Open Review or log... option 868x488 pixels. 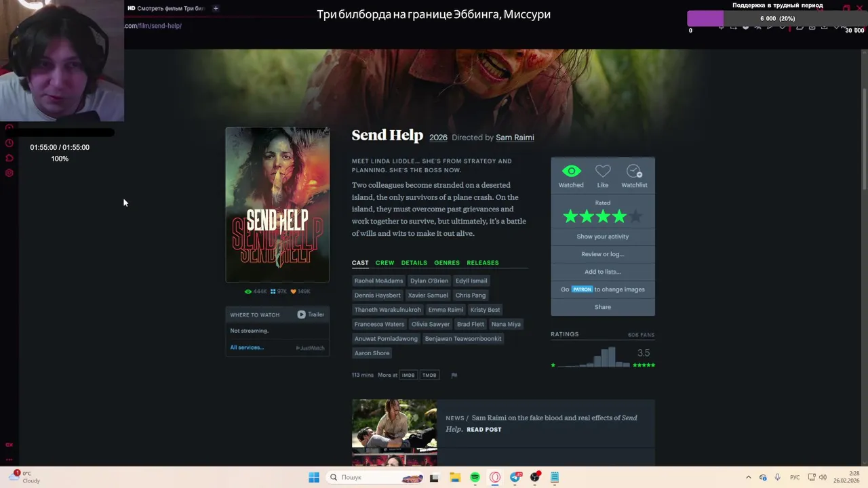603,254
